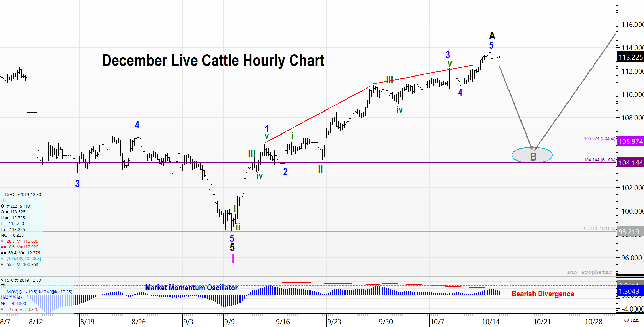
Task: Click the A=-68.4, V=112.376 line
Action: tap(21, 253)
